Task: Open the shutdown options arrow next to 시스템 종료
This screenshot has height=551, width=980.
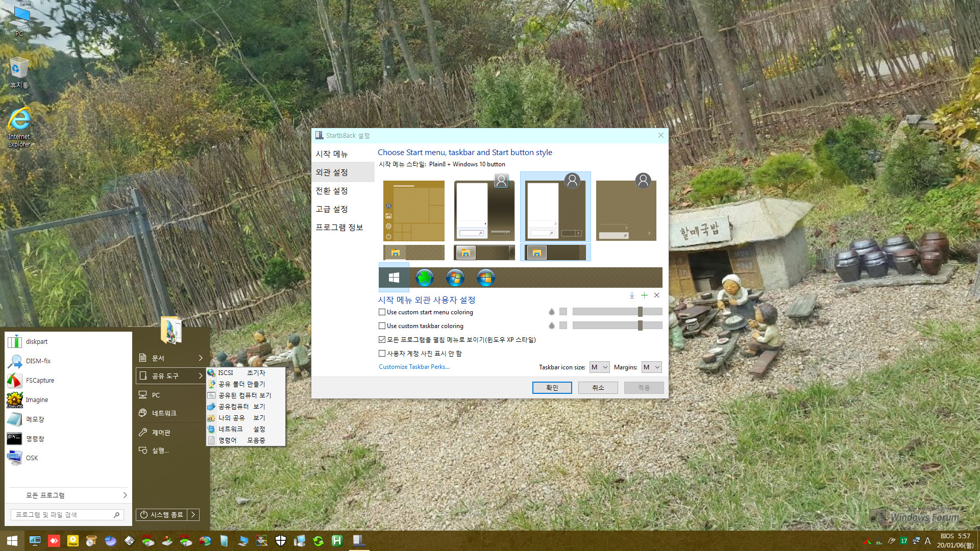Action: pos(193,514)
